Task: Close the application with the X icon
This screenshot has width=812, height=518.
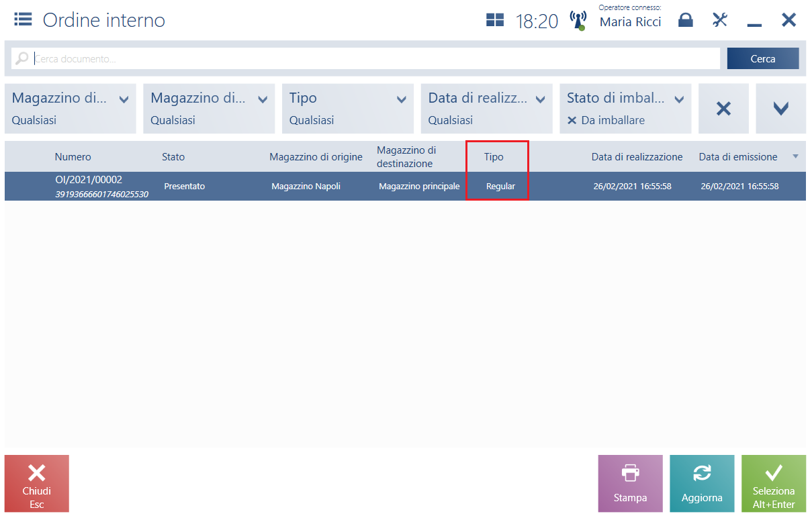Action: coord(788,20)
